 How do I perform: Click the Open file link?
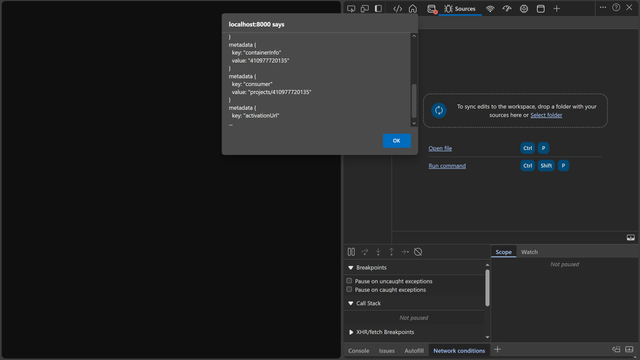[x=440, y=148]
